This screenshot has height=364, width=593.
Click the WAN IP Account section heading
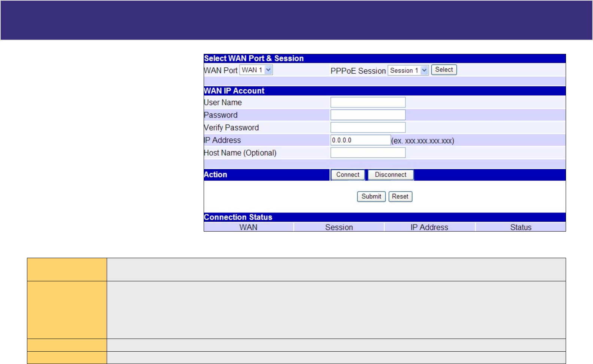[234, 91]
